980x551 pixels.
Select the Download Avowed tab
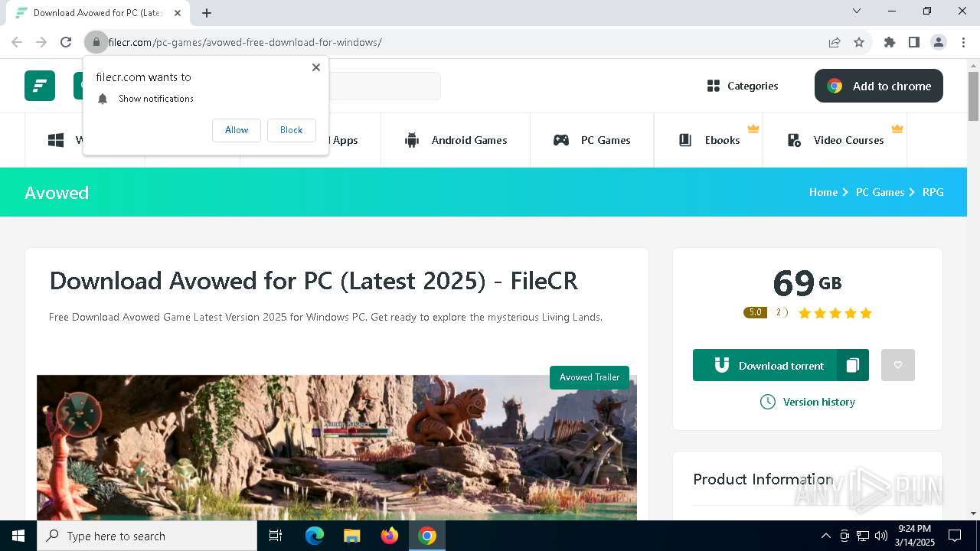click(x=100, y=12)
